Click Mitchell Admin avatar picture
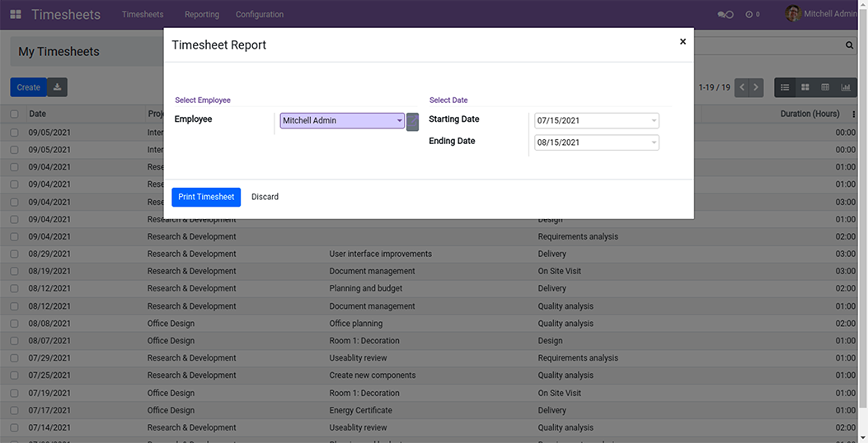This screenshot has width=868, height=443. click(x=793, y=13)
